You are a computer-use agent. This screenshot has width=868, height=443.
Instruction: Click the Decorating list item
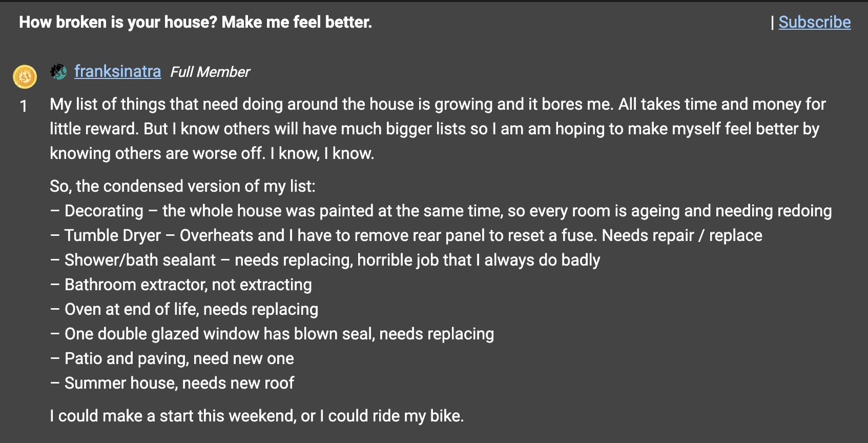point(441,211)
